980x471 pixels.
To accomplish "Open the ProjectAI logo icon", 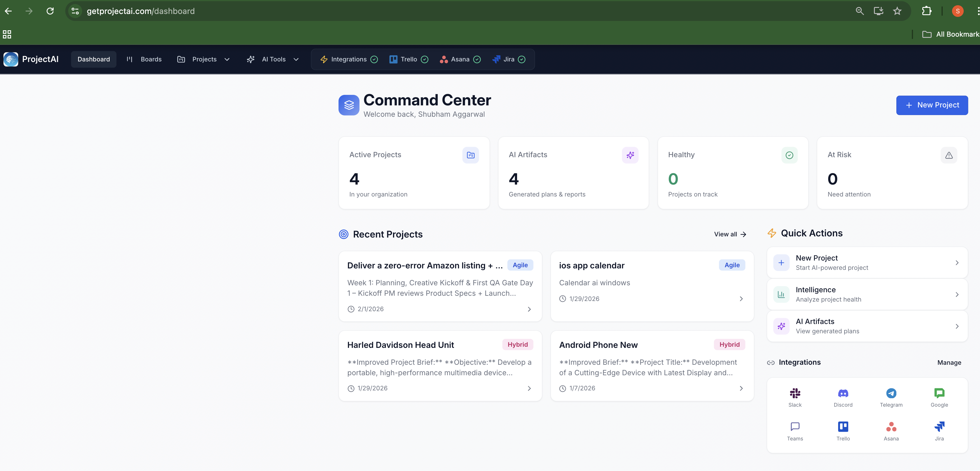I will tap(11, 59).
